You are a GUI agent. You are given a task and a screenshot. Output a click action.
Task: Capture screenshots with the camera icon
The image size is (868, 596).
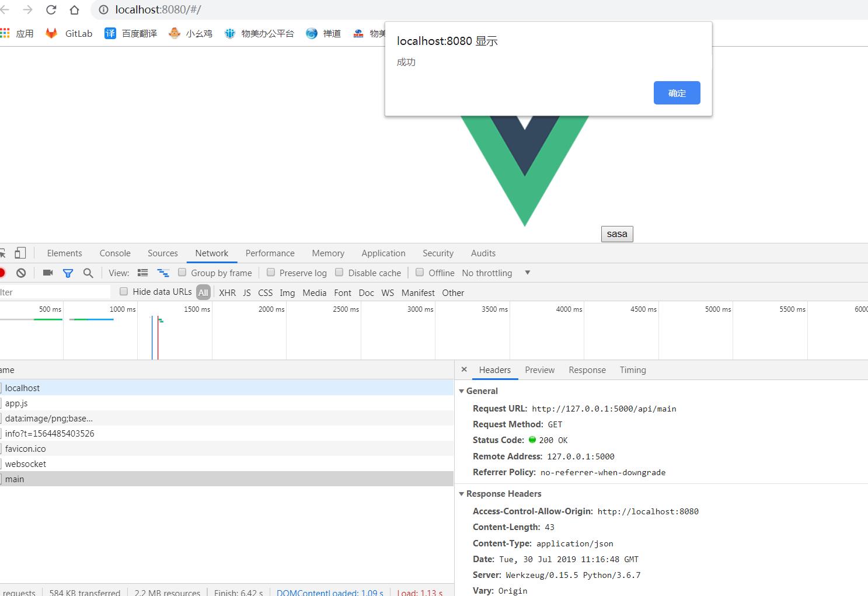48,273
